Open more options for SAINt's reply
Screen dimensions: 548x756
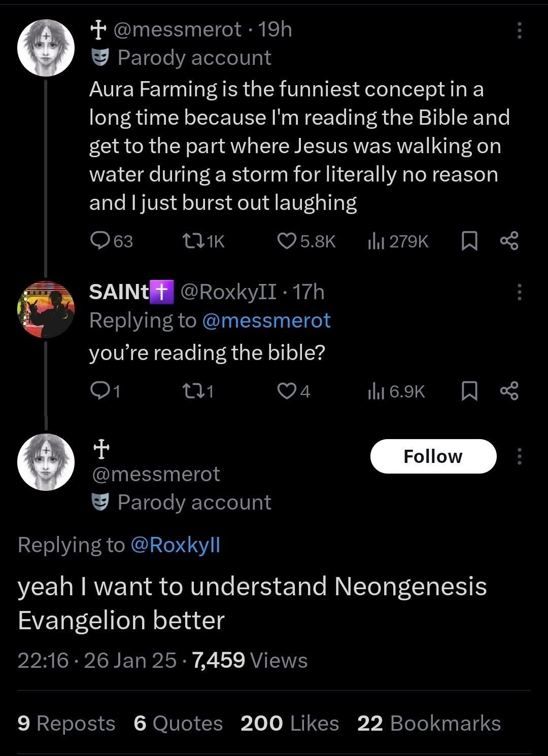click(519, 292)
